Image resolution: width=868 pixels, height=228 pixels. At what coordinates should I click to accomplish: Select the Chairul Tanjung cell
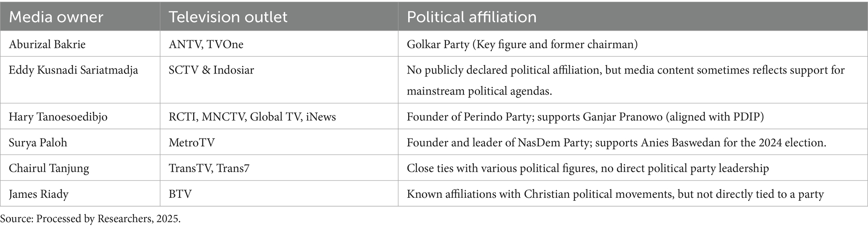[x=49, y=168]
